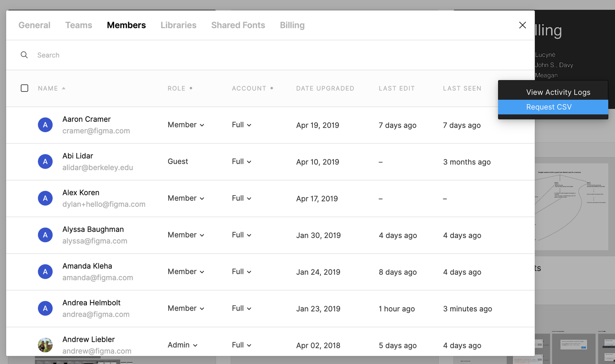This screenshot has height=364, width=615.
Task: Open Andrea Helmbolt's Full account dropdown
Action: (242, 308)
